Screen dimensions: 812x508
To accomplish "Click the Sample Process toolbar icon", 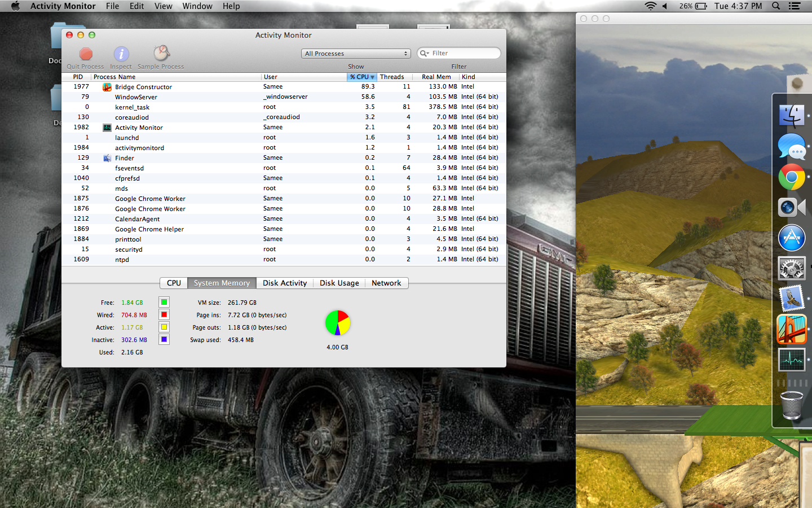I will click(x=161, y=53).
